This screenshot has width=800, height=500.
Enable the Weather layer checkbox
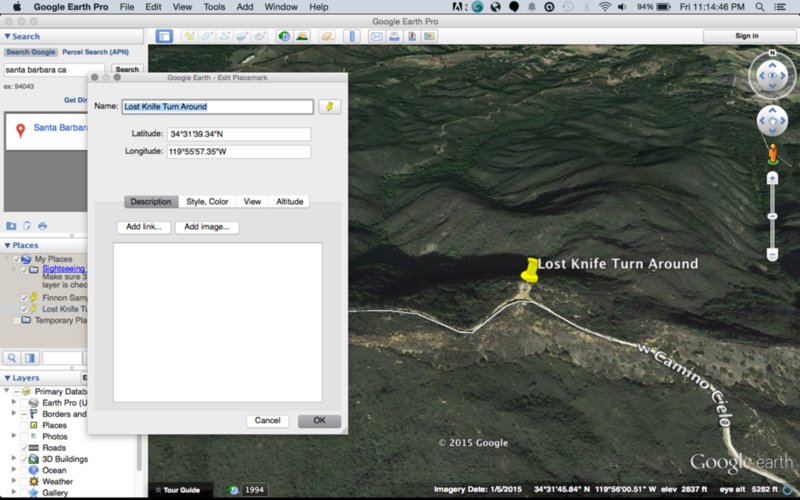(x=24, y=481)
